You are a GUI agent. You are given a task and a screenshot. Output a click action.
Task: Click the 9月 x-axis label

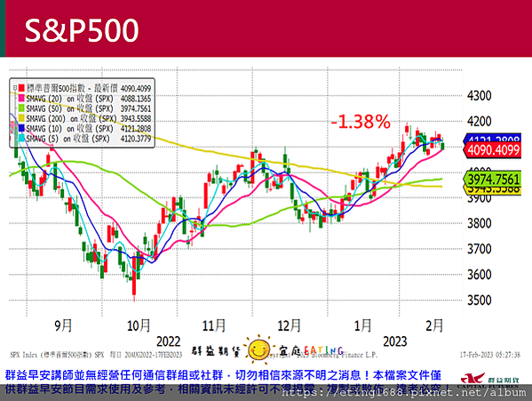[x=63, y=325]
